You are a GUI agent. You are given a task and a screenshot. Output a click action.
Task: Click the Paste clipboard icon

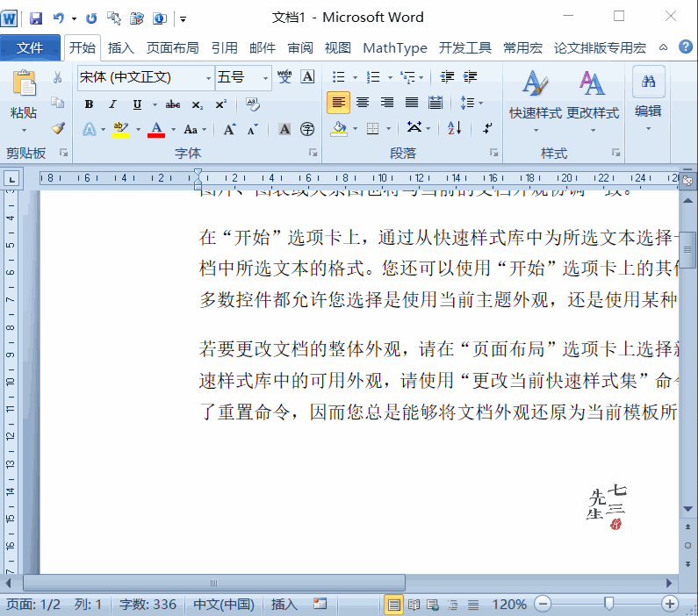(x=24, y=82)
